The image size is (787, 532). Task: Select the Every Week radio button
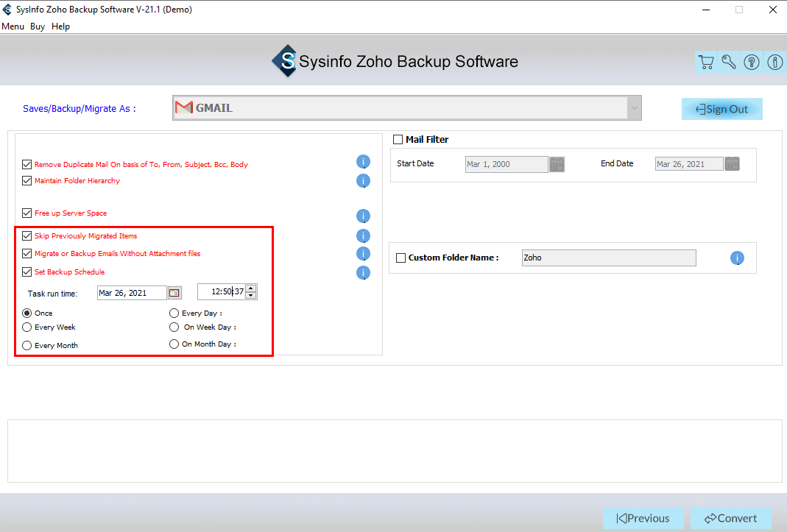pos(27,327)
